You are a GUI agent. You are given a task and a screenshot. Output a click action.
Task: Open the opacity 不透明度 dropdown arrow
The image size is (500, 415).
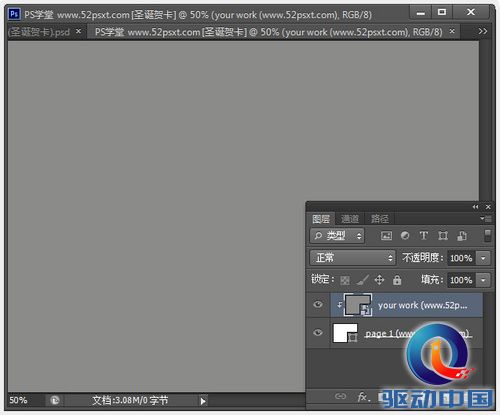[x=483, y=258]
